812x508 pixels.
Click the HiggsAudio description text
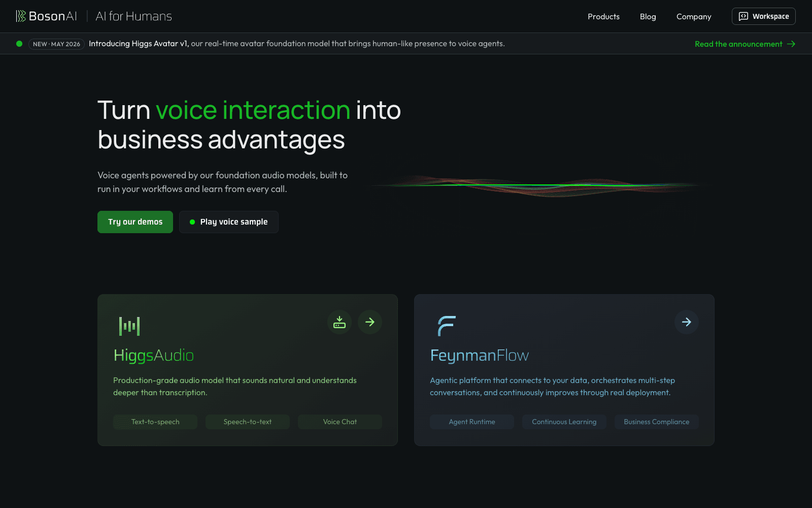[x=235, y=386]
